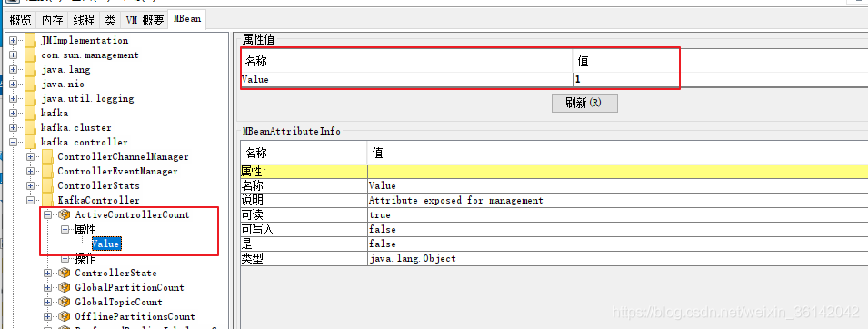Expand the kafka.cluster tree node
The image size is (868, 329).
(x=13, y=127)
